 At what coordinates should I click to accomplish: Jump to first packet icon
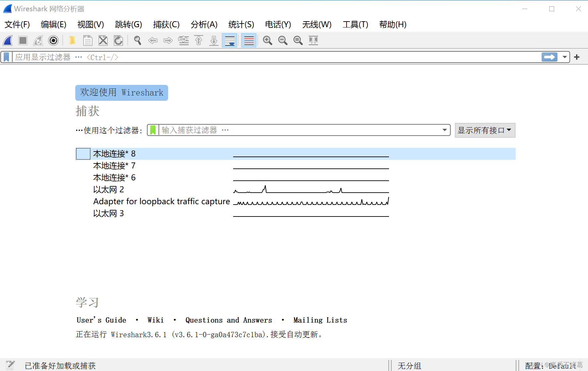coord(199,40)
